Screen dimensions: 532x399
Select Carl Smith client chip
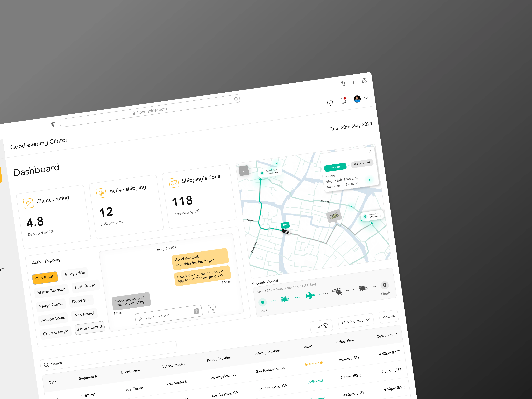45,278
